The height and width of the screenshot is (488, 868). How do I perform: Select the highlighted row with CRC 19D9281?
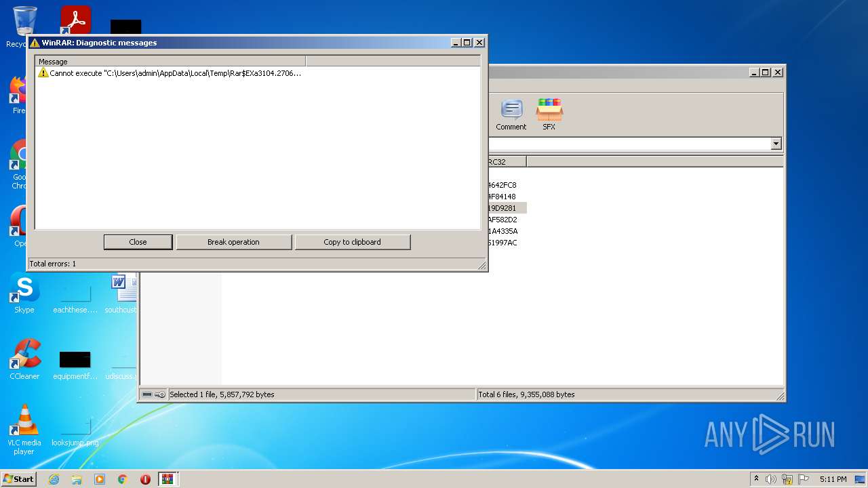point(507,208)
